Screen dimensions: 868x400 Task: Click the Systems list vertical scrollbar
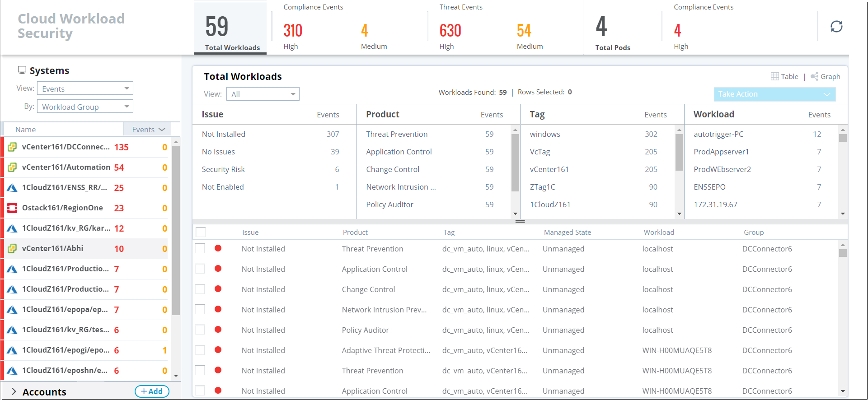pos(176,230)
